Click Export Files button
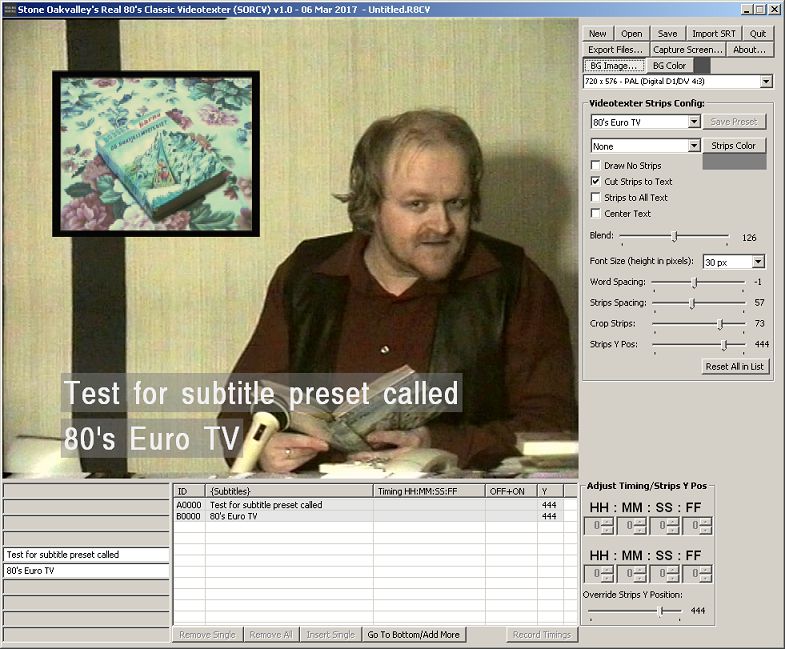The image size is (785, 649). click(615, 49)
